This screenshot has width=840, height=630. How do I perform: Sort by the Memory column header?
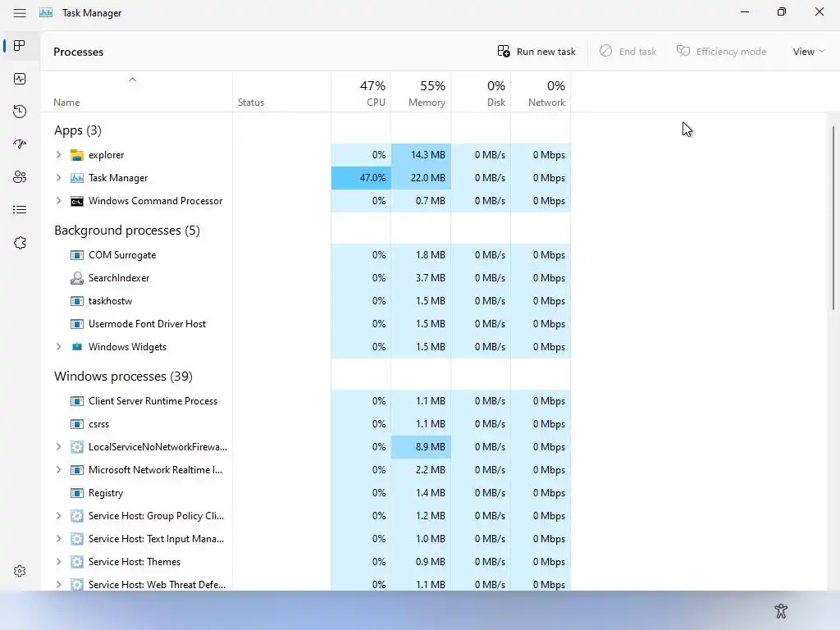pos(421,92)
